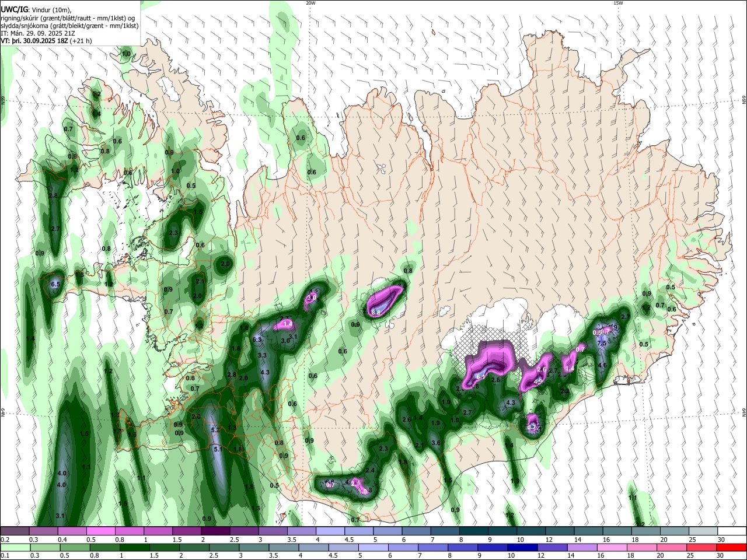
Task: Click the '3.6' precipitation value on the map
Action: click(x=436, y=443)
